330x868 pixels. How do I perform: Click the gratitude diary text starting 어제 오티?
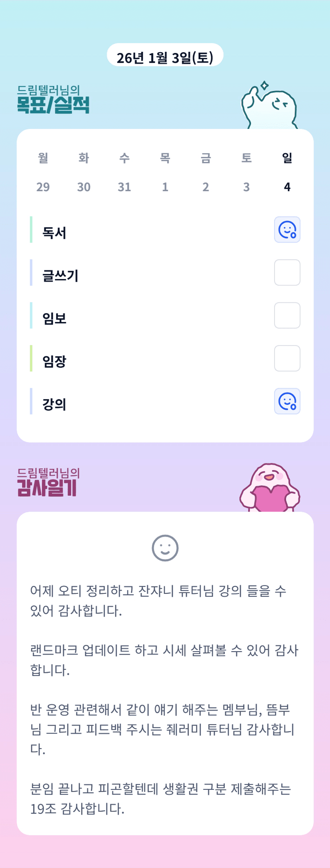coord(158,600)
